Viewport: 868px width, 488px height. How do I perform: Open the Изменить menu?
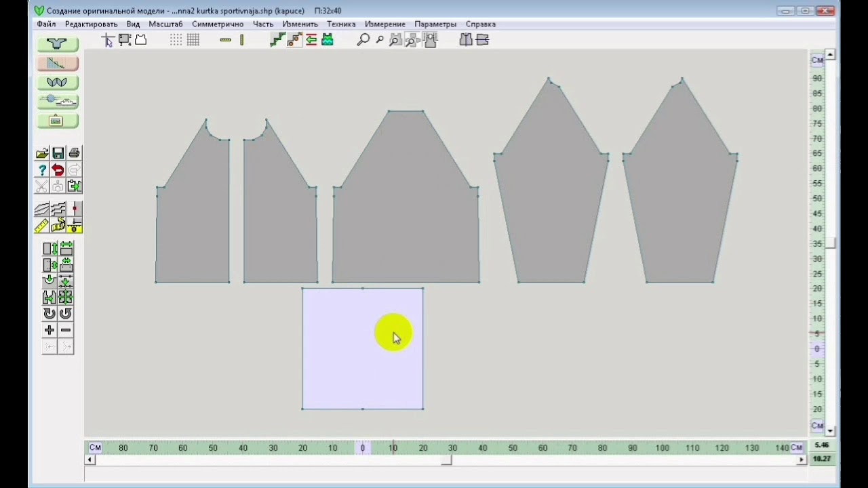(300, 24)
